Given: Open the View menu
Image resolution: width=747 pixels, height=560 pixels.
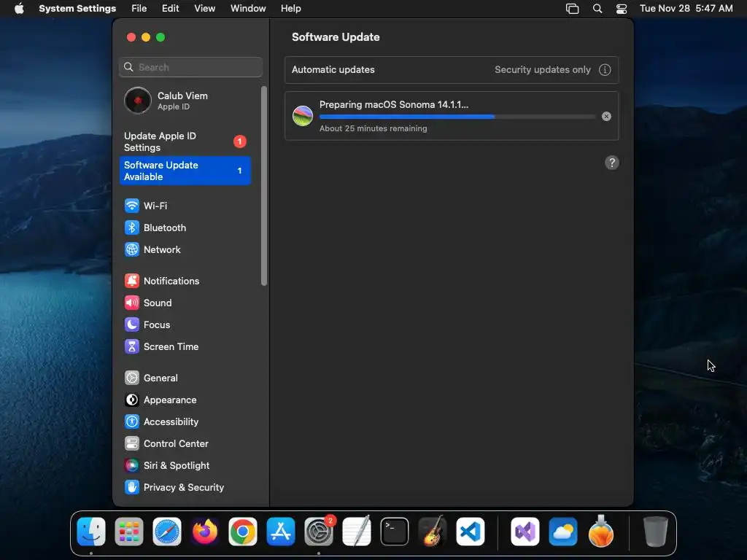Looking at the screenshot, I should pyautogui.click(x=205, y=9).
